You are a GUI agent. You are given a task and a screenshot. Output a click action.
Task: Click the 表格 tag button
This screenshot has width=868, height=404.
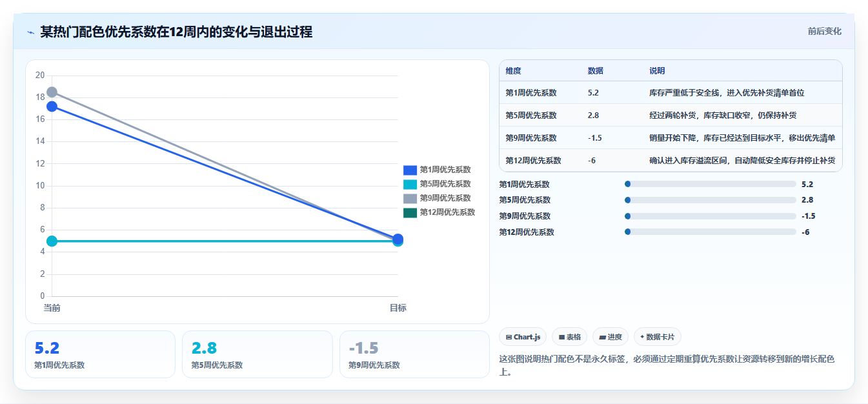tap(569, 337)
